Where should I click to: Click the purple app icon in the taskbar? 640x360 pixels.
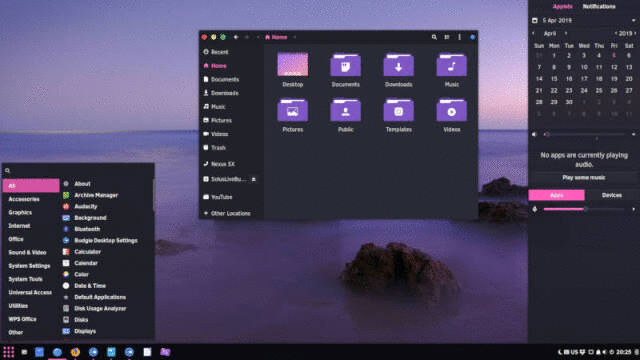click(x=165, y=352)
